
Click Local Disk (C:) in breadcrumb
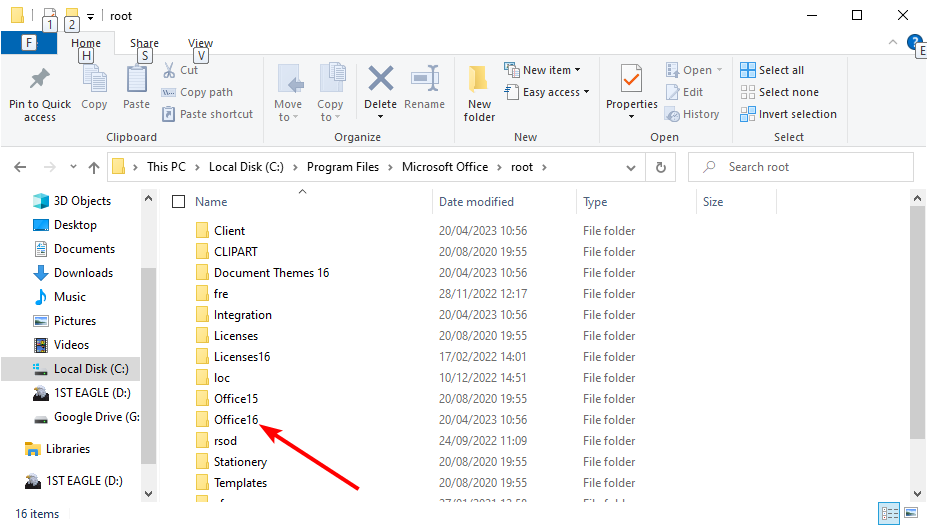246,167
